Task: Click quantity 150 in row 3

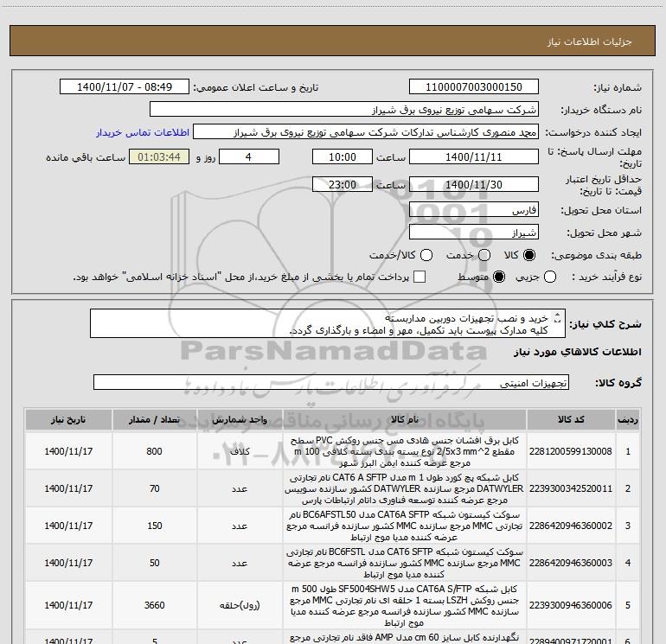Action: (154, 526)
